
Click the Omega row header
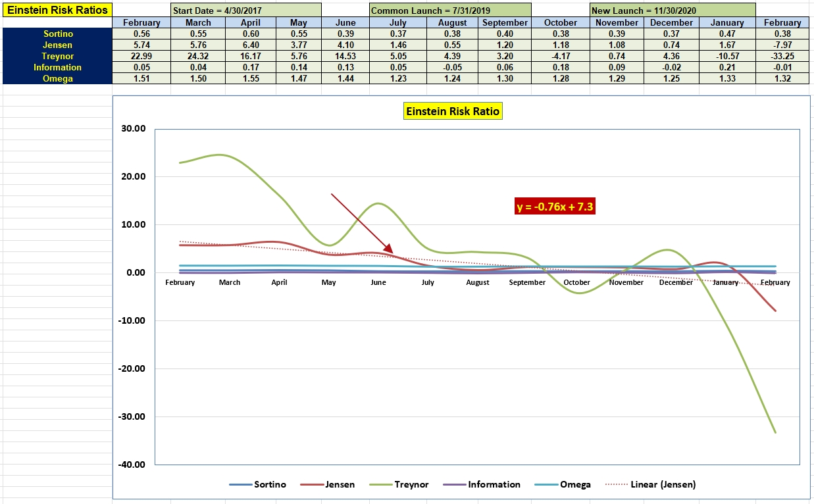click(57, 78)
